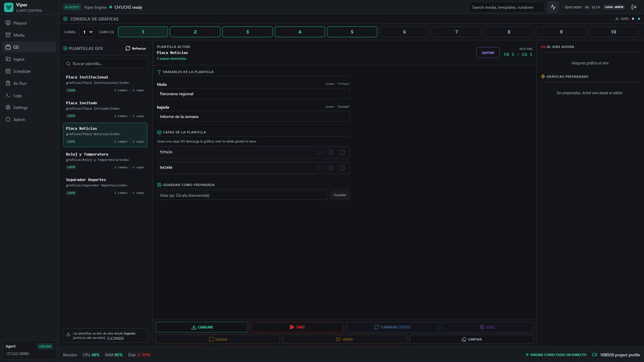Screen dimensions: 644x362
Task: Click the Refrescar templates button
Action: 136,48
